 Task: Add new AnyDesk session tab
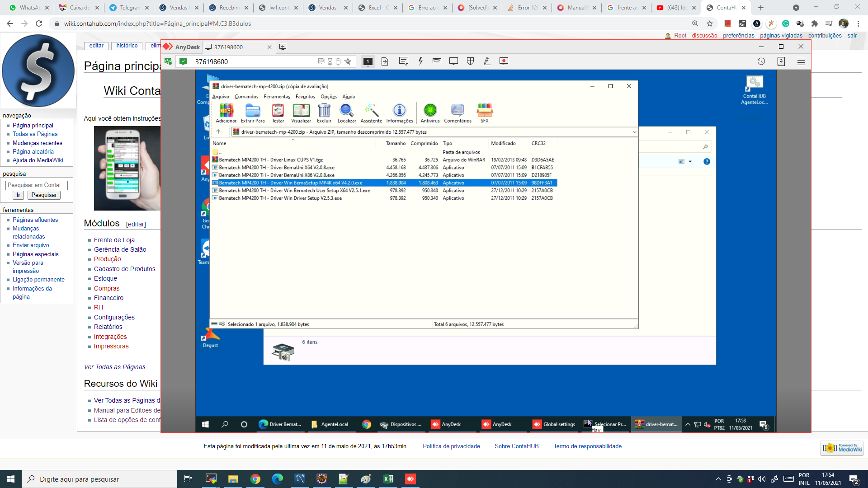tap(283, 47)
